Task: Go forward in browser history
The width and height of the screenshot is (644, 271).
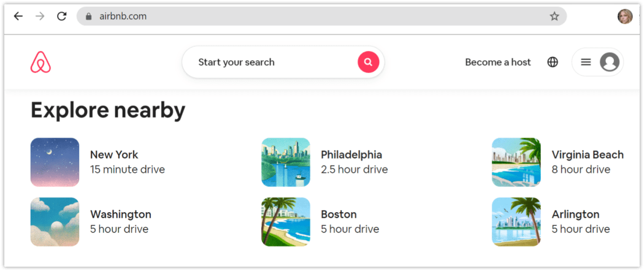Action: [x=40, y=17]
